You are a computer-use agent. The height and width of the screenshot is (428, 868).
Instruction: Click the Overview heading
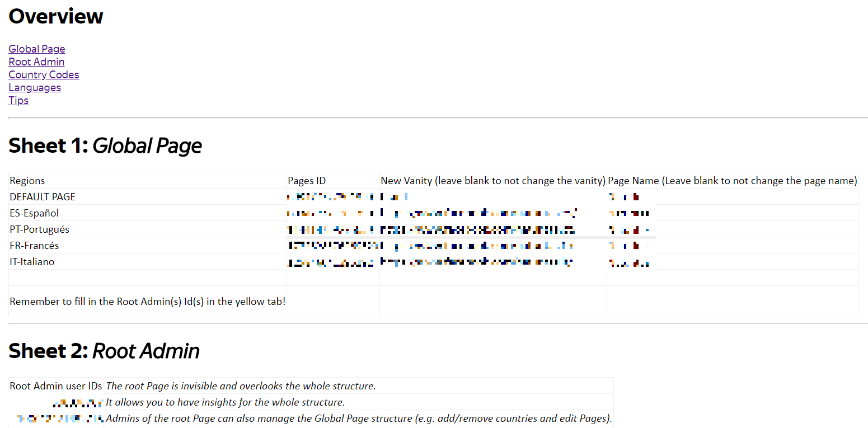point(56,17)
